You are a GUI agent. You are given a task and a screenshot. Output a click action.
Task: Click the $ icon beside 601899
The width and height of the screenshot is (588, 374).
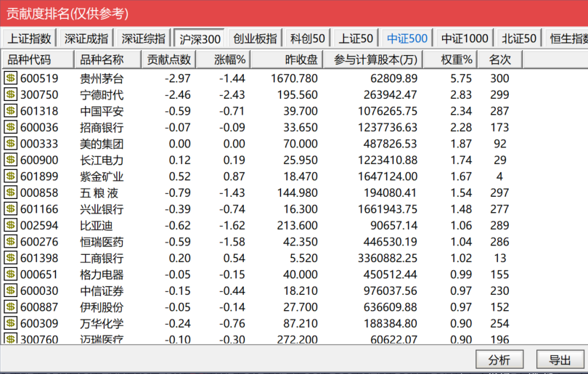tap(10, 176)
